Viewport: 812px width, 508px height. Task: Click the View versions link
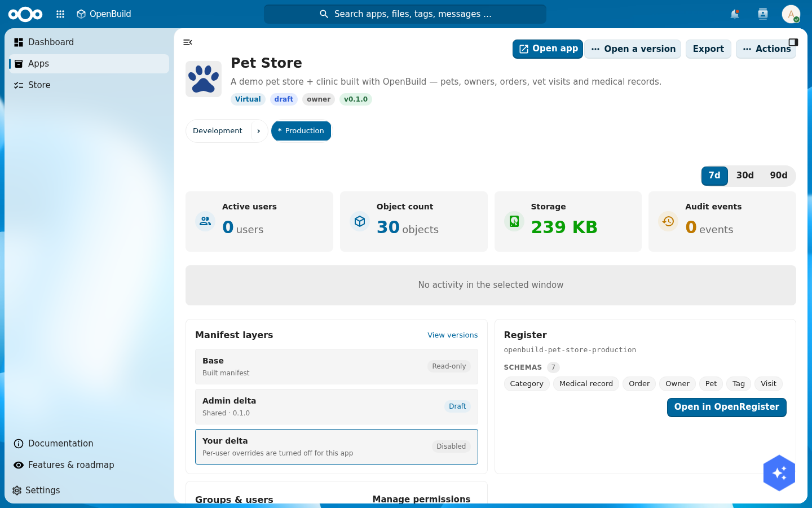(x=452, y=335)
